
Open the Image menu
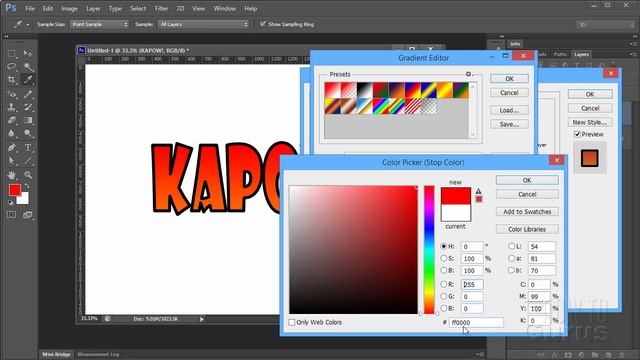pyautogui.click(x=69, y=9)
